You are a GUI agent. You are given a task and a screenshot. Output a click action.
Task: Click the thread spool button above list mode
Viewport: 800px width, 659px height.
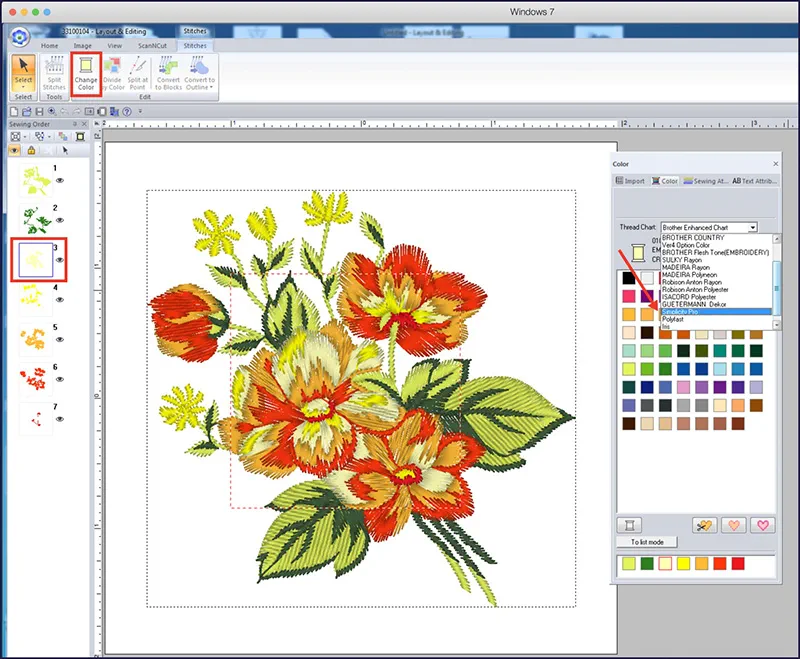click(x=630, y=524)
